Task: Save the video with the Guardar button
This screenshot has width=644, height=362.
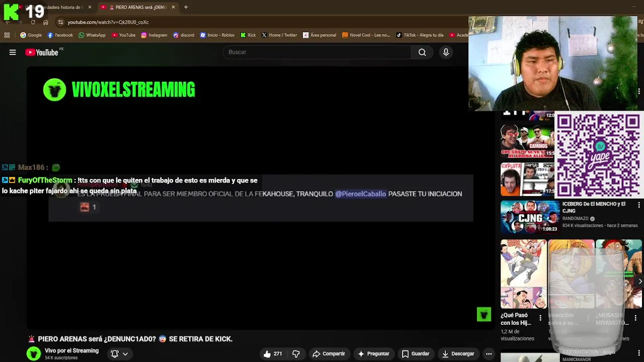Action: click(x=416, y=354)
